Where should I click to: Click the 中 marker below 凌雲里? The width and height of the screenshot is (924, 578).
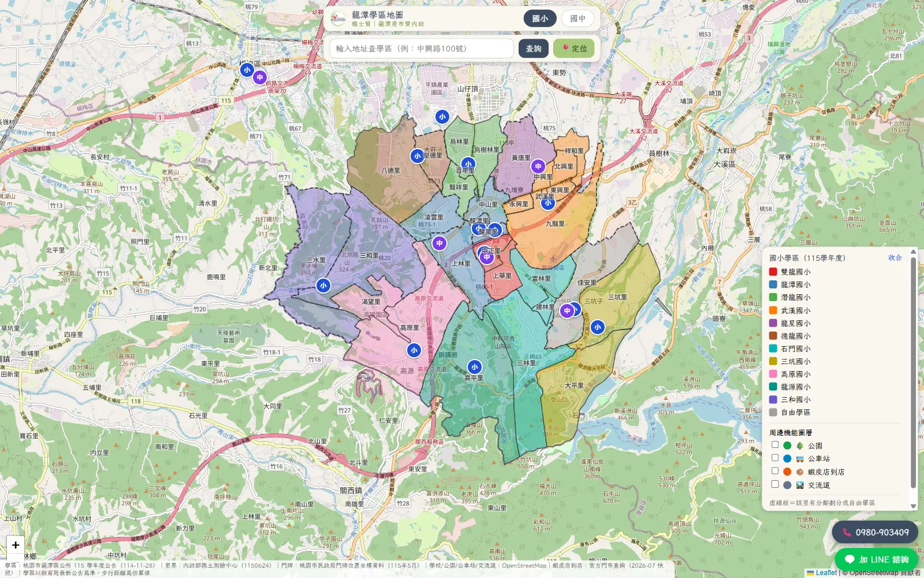439,243
